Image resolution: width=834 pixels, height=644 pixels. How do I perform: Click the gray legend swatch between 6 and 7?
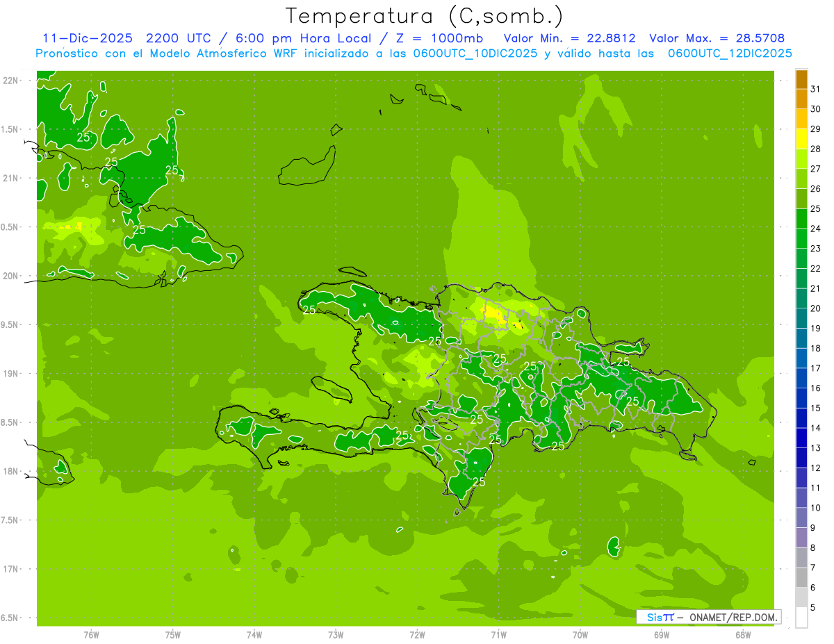pos(801,578)
